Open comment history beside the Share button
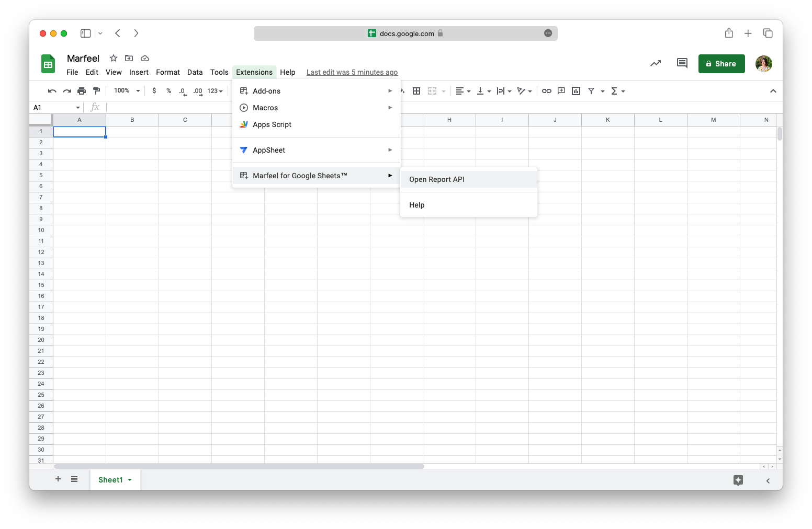This screenshot has width=812, height=529. tap(682, 63)
